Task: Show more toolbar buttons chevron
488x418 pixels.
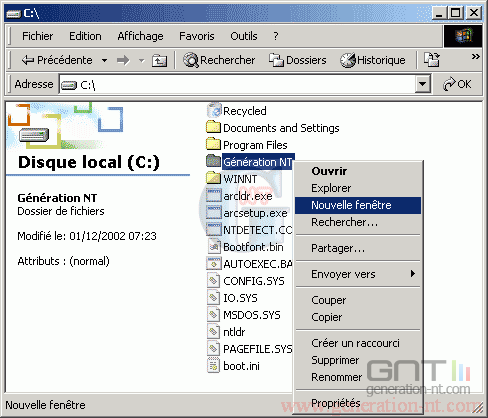Action: (475, 57)
